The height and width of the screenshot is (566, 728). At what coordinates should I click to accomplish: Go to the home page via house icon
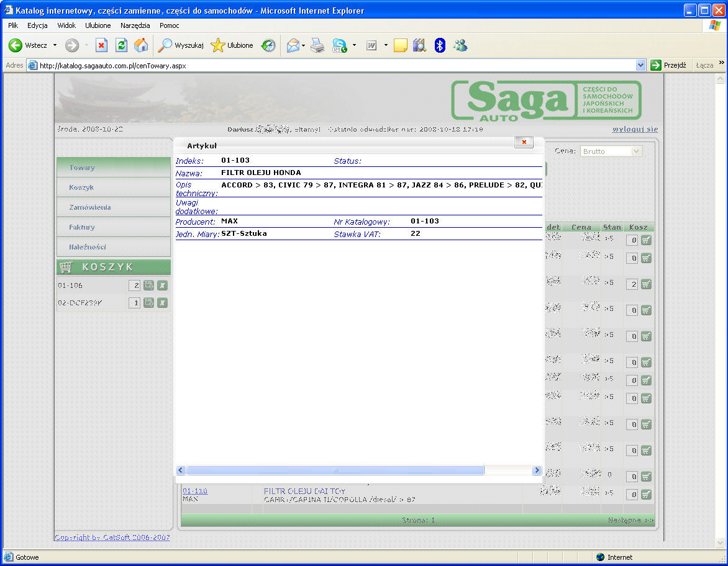tap(141, 45)
